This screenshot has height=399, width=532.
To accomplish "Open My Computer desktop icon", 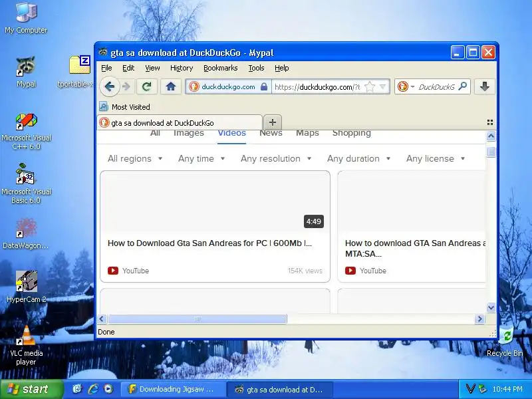I will (26, 17).
